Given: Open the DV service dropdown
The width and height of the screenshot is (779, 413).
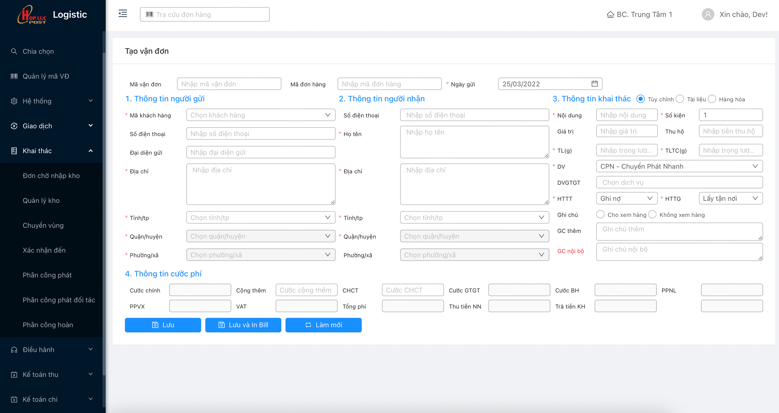Looking at the screenshot, I should 679,167.
